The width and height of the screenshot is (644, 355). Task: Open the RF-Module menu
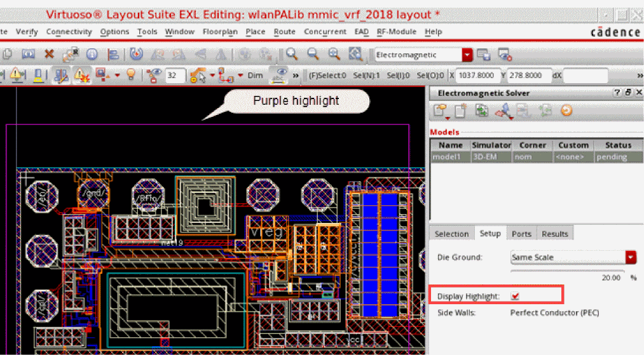tap(396, 32)
